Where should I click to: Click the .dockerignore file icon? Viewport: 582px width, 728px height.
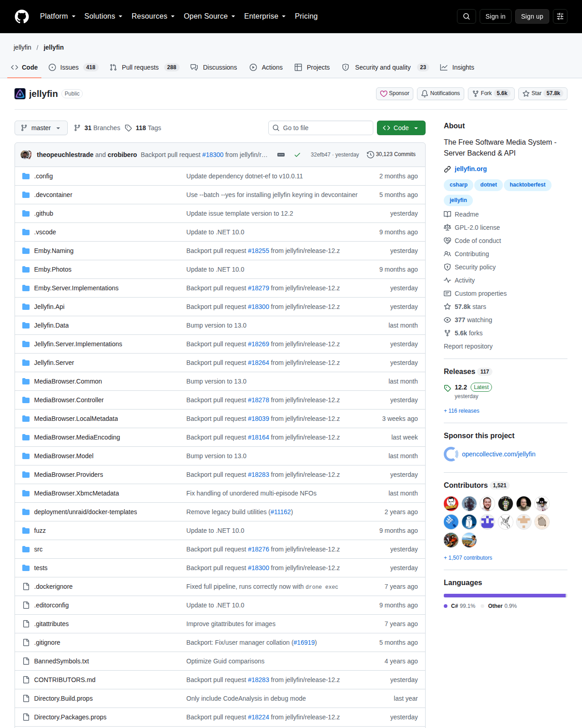coord(26,586)
